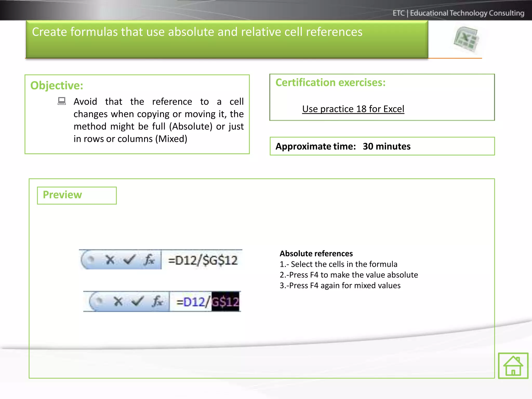Screen dimensions: 532x399
Task: Click the confirm checkmark in the second formula bar
Action: pyautogui.click(x=137, y=301)
